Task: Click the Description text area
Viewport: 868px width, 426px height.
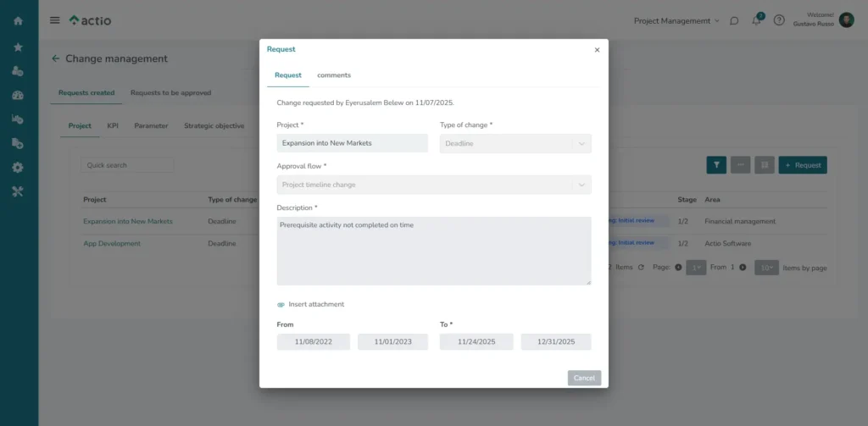Action: [433, 251]
